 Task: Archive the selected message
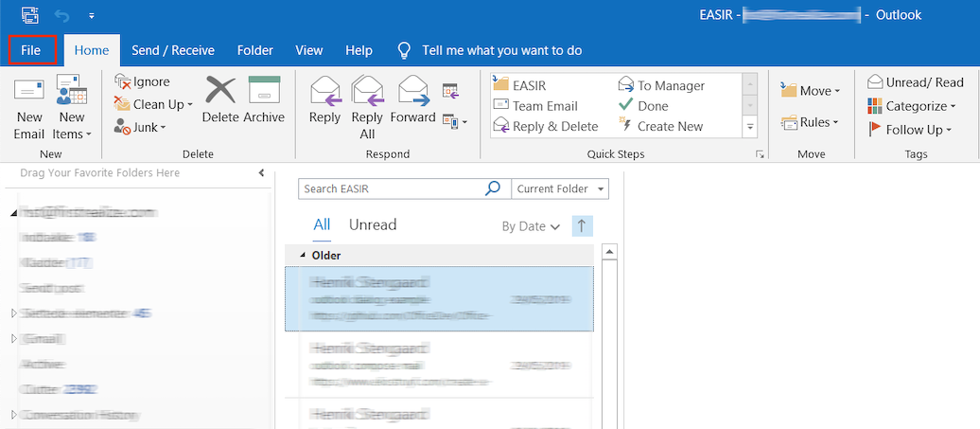click(264, 100)
